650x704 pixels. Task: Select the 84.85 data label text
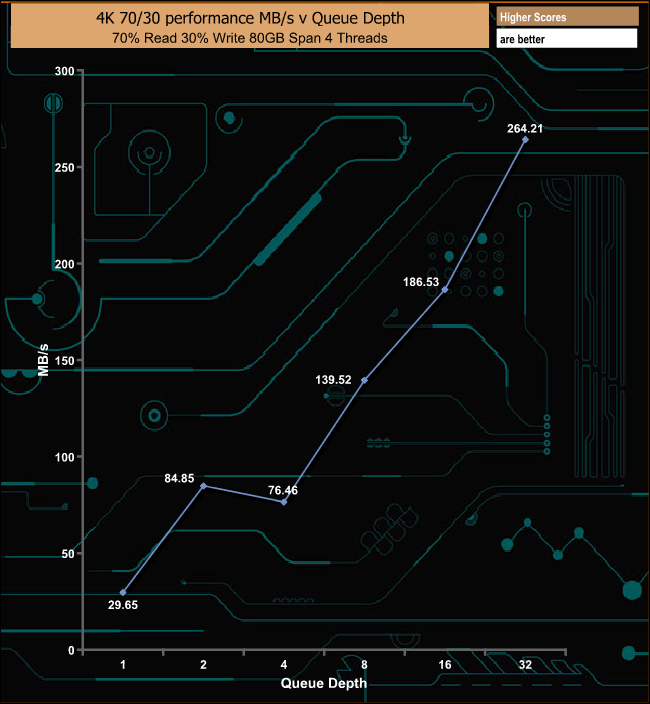[180, 478]
